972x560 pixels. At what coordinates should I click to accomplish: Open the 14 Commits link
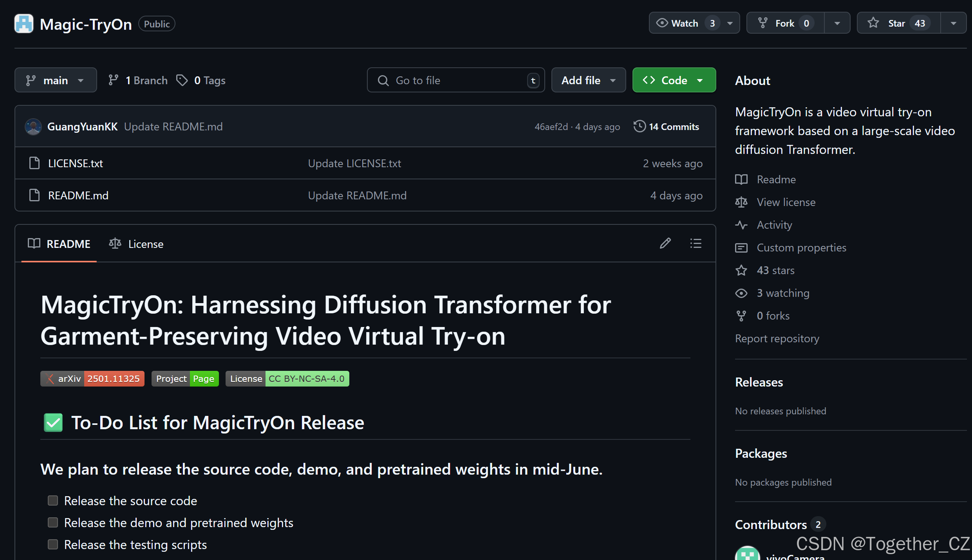click(667, 126)
